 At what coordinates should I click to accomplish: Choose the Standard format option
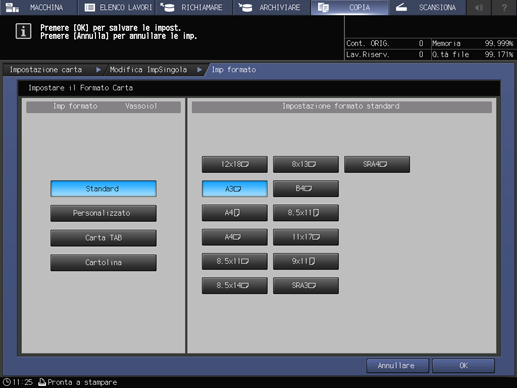tap(103, 189)
